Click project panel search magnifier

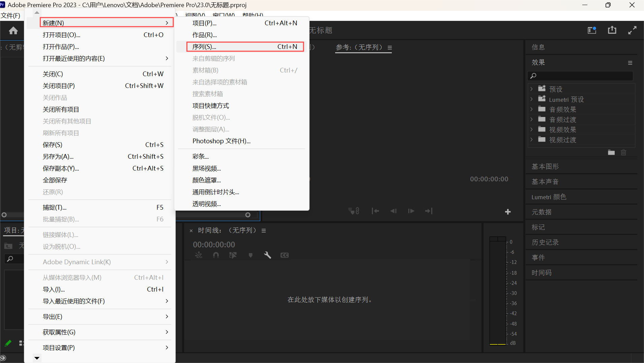pyautogui.click(x=10, y=259)
